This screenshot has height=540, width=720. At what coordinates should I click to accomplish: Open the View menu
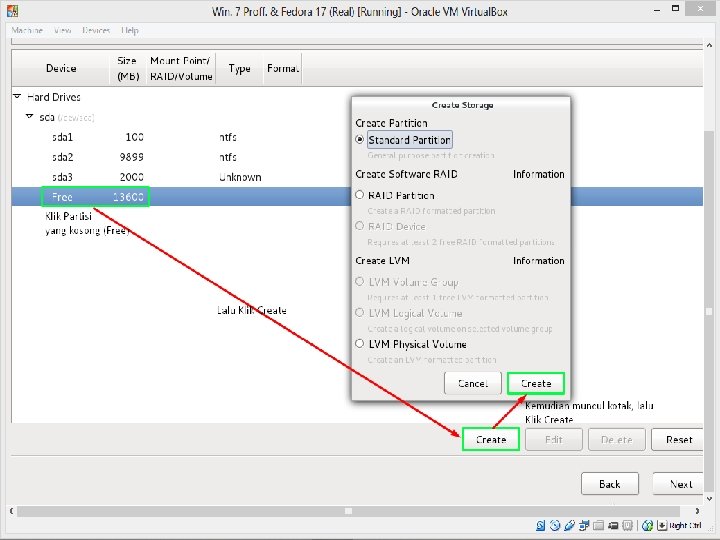tap(62, 30)
